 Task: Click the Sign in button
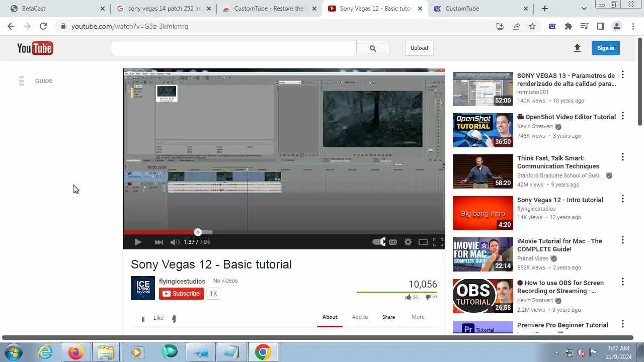(x=606, y=48)
